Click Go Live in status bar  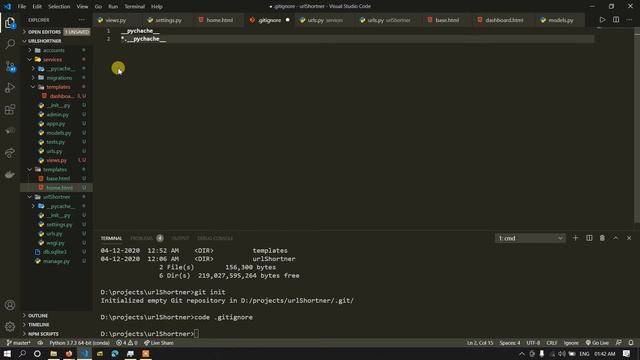coord(597,343)
